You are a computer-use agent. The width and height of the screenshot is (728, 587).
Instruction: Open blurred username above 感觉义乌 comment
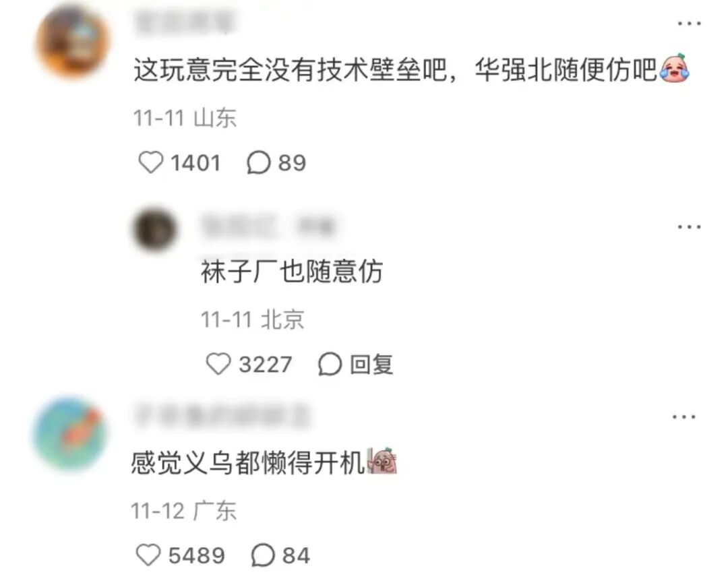point(222,416)
